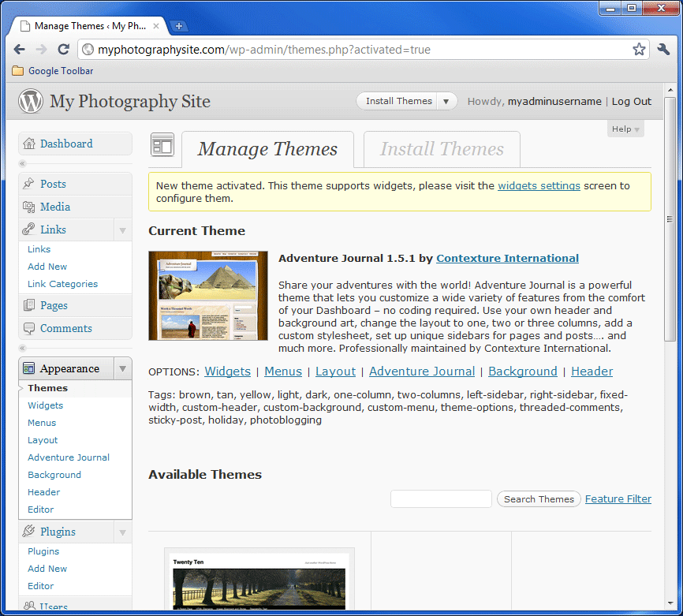Click the Appearance menu icon
The width and height of the screenshot is (683, 616).
click(x=28, y=368)
